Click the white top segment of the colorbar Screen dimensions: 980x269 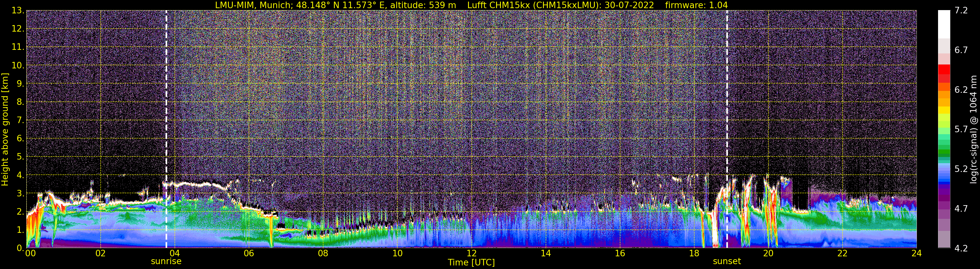[944, 24]
